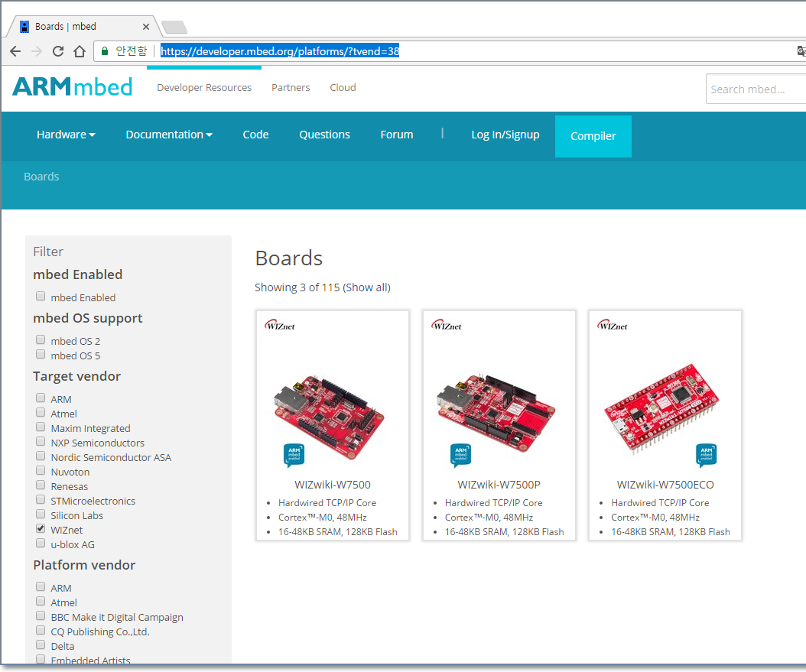The height and width of the screenshot is (672, 806).
Task: Expand the Hardware dropdown menu
Action: [66, 135]
